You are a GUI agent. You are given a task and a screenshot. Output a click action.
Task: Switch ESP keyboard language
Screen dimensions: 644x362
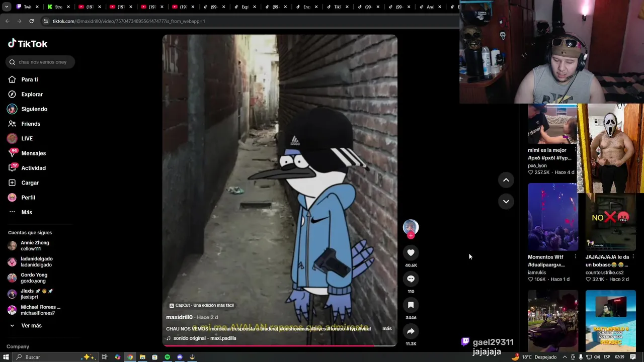pyautogui.click(x=607, y=357)
